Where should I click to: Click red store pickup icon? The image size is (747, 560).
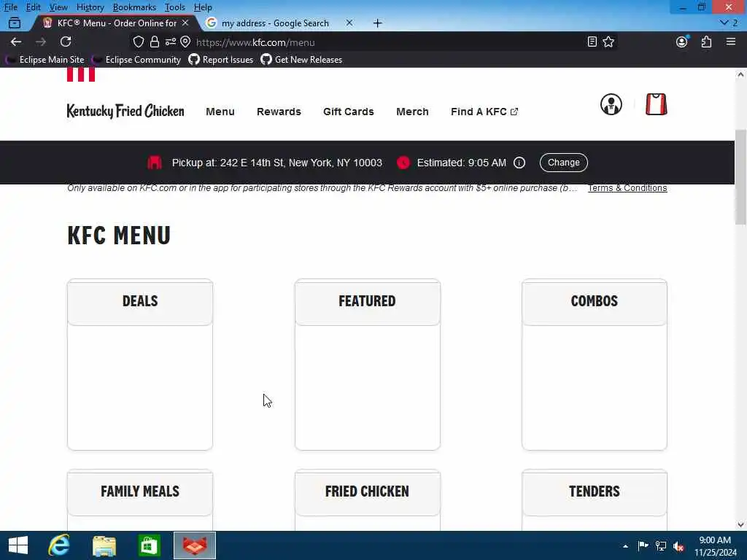pos(155,163)
